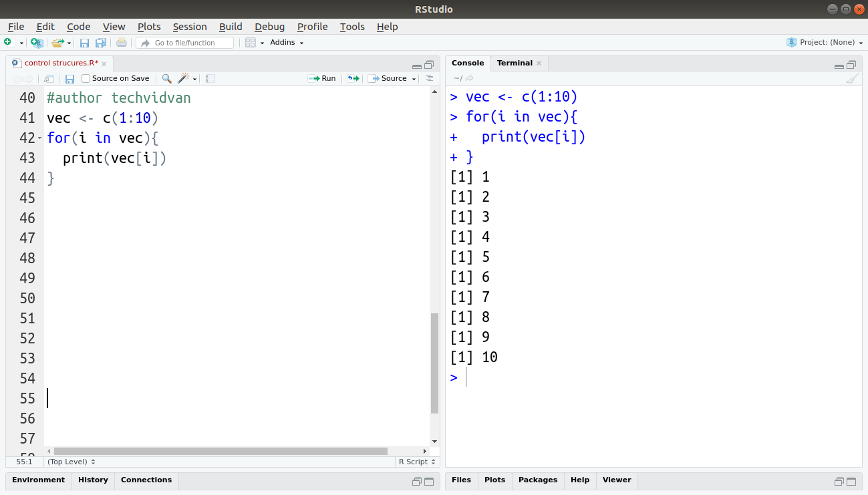The height and width of the screenshot is (495, 868).
Task: Open the Session menu
Action: point(190,27)
